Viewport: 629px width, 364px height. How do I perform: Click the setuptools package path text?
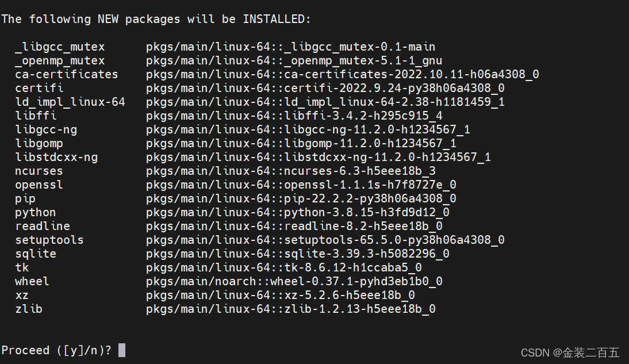[325, 240]
